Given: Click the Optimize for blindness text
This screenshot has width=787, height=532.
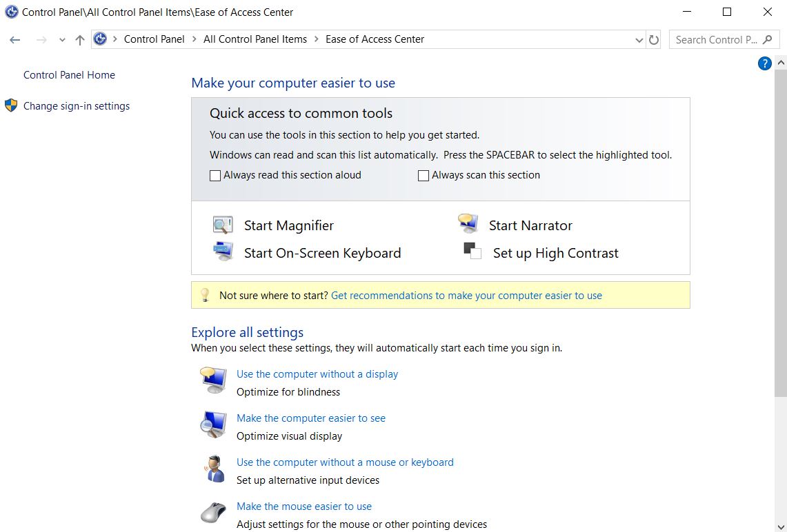Looking at the screenshot, I should tap(288, 391).
